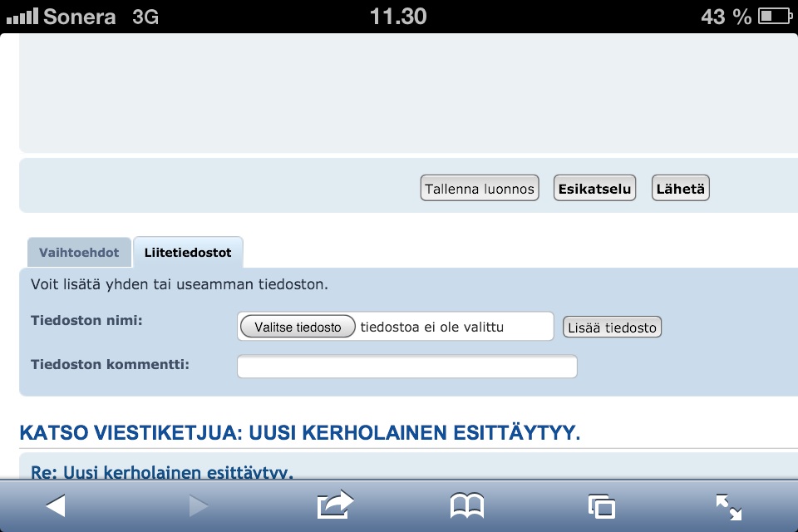
Task: Click inside the message text area
Action: (x=407, y=91)
